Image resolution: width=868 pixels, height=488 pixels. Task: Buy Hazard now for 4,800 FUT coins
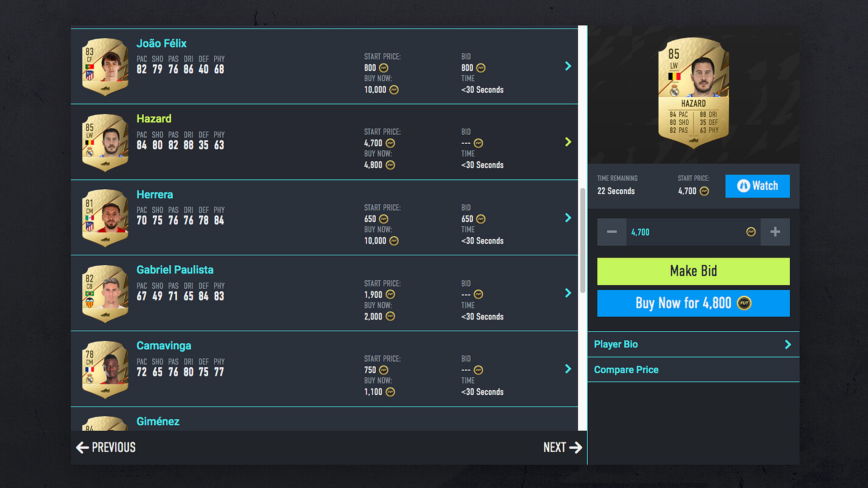click(693, 303)
